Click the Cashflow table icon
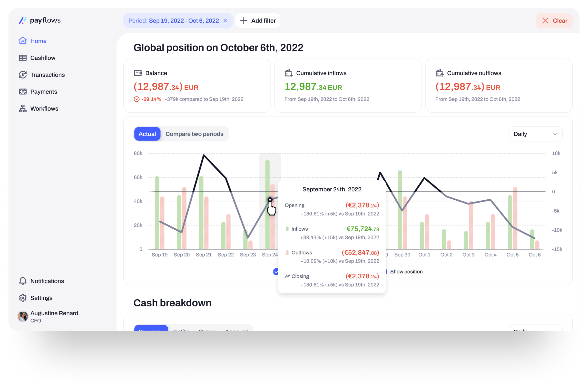Viewport: 588px width, 390px height. 23,58
